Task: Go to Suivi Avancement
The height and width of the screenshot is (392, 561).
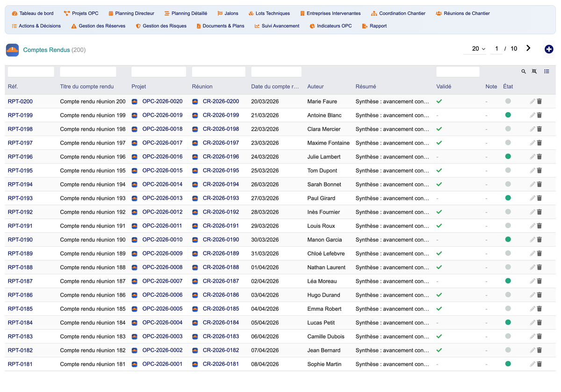Action: [277, 26]
